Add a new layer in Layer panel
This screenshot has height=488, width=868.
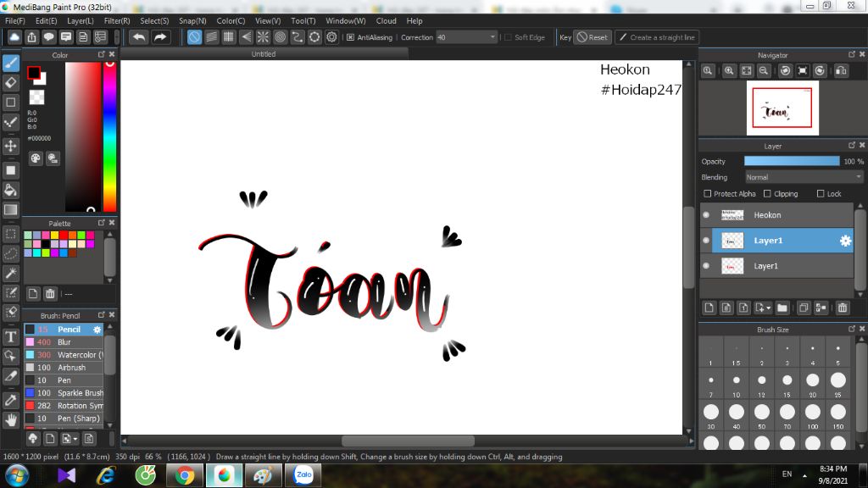point(709,308)
